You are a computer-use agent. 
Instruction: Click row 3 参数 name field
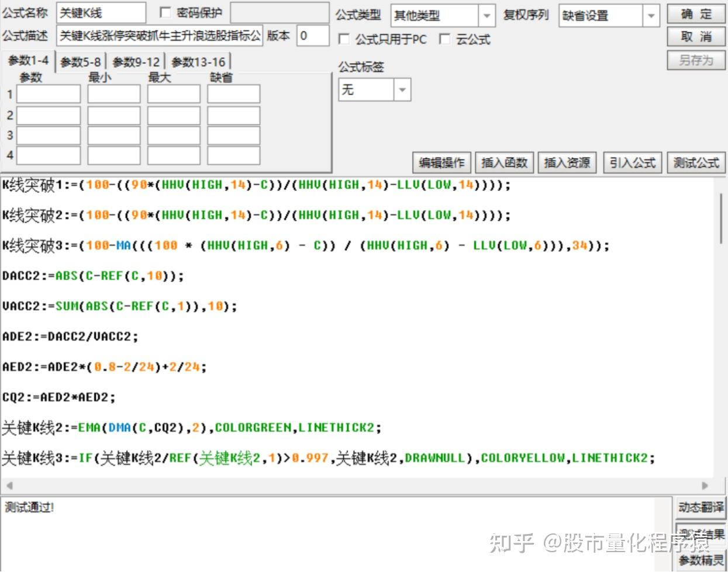pos(49,136)
